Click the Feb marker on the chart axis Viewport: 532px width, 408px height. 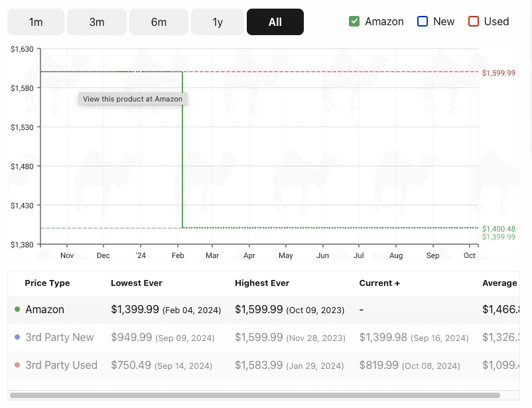pos(178,255)
